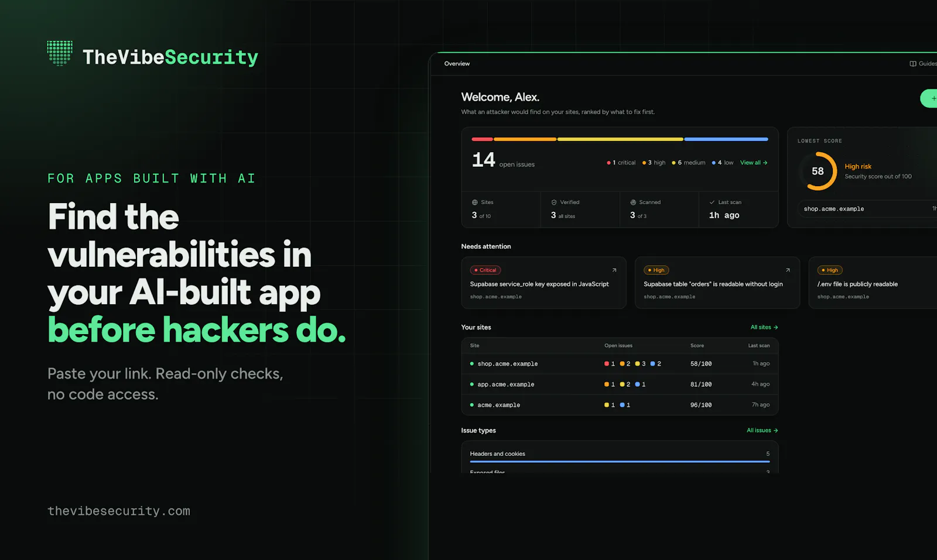Image resolution: width=937 pixels, height=560 pixels.
Task: Click the Last scan checkmark icon
Action: click(x=712, y=202)
